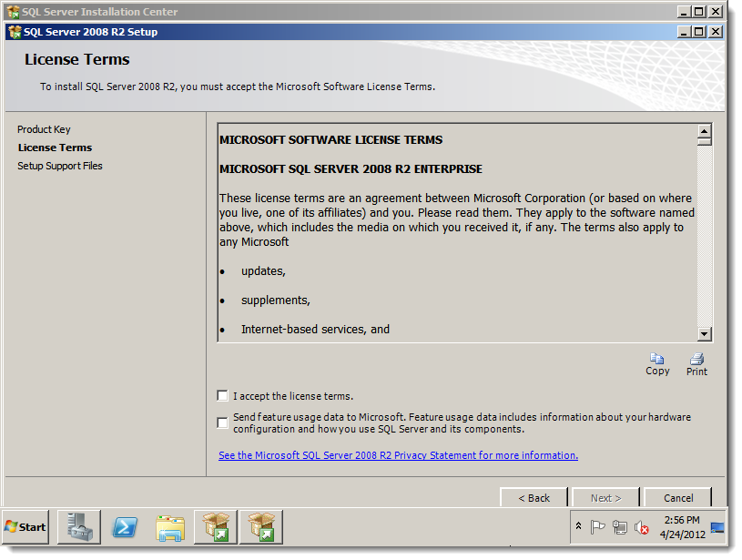Click license text scrollbar down arrow
742x560 pixels.
point(704,334)
